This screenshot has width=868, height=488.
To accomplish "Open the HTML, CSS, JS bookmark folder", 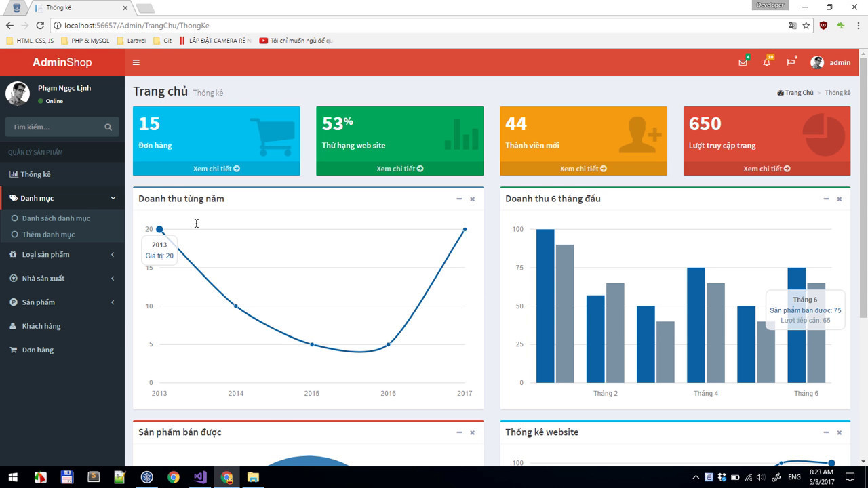I will pyautogui.click(x=30, y=41).
